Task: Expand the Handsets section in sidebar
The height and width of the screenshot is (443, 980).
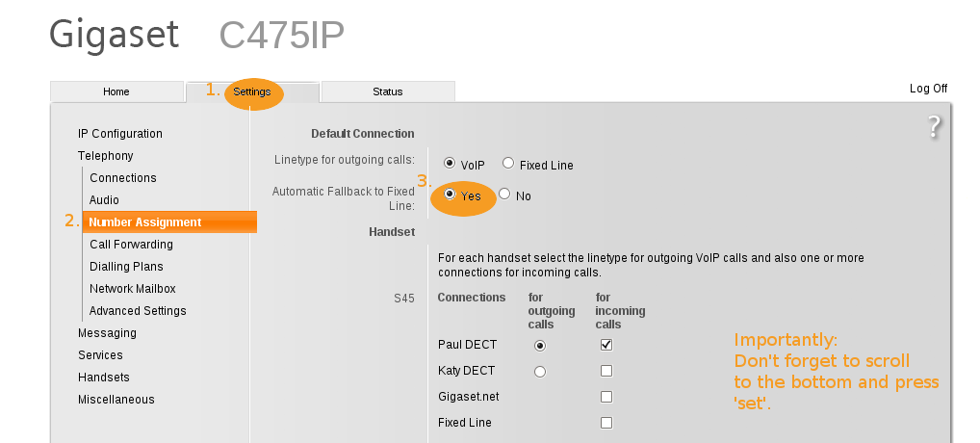Action: (x=104, y=378)
